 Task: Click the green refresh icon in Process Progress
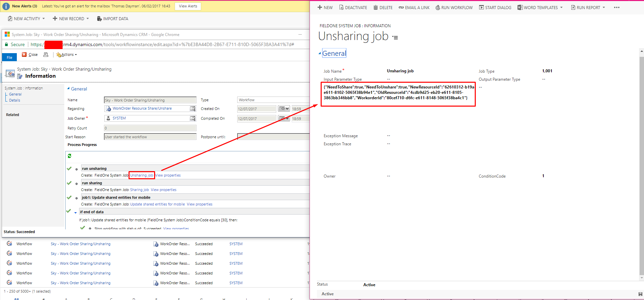coord(69,156)
